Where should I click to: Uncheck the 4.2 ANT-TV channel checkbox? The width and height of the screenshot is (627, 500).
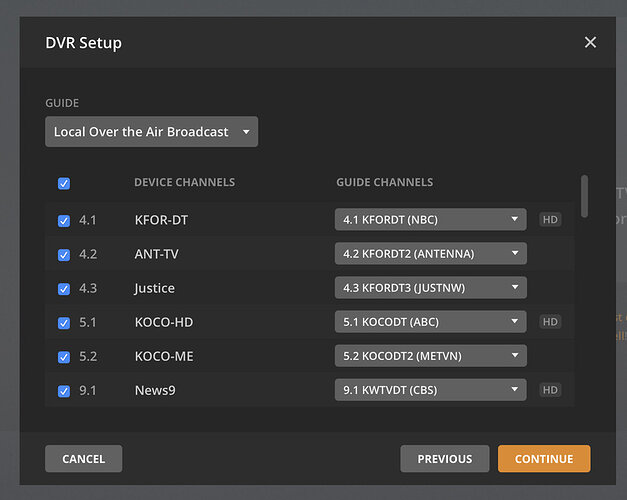coord(64,254)
